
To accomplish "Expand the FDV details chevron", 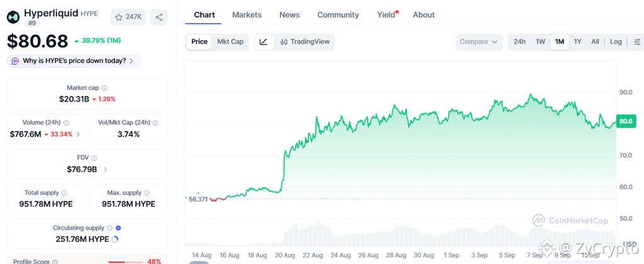I will point(106,169).
